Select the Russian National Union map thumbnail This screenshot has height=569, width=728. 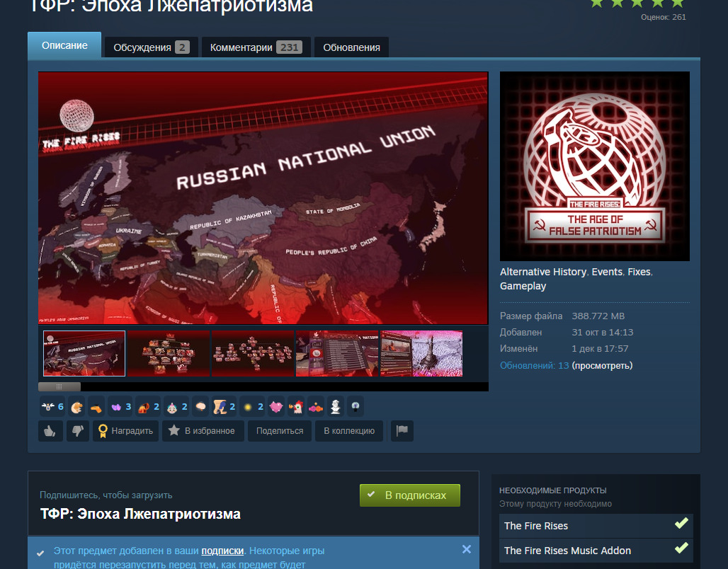tap(84, 353)
